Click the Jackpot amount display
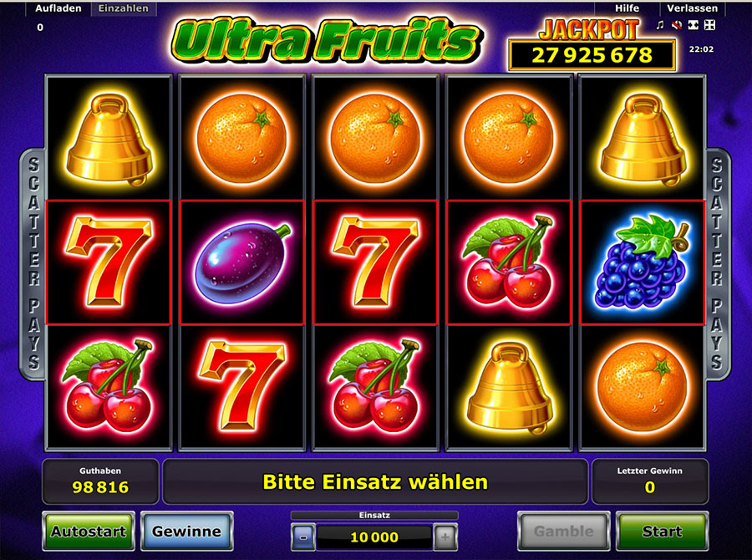Screen dimensions: 752x560 pyautogui.click(x=592, y=55)
